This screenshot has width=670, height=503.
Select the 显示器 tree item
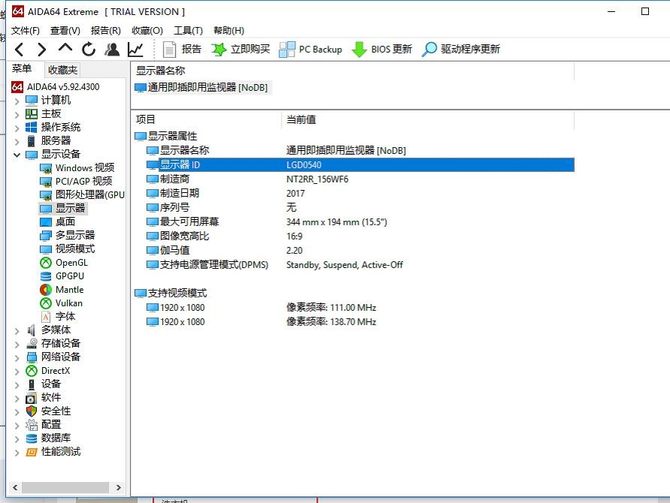click(62, 209)
